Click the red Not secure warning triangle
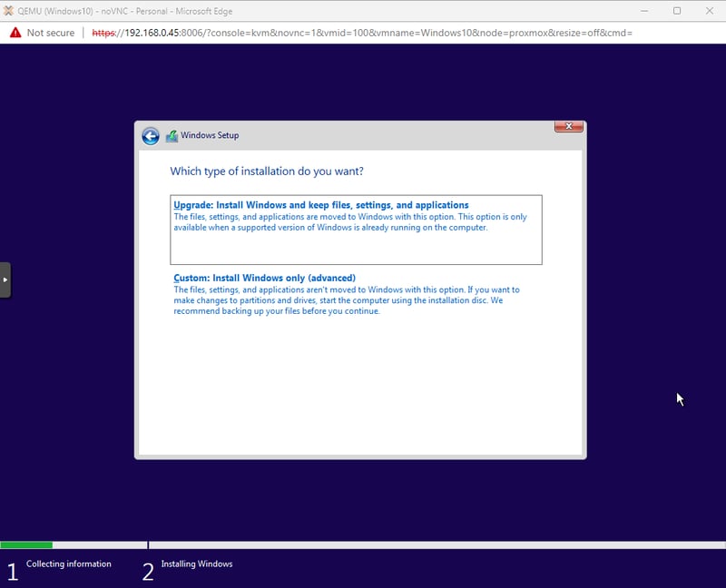 tap(15, 33)
